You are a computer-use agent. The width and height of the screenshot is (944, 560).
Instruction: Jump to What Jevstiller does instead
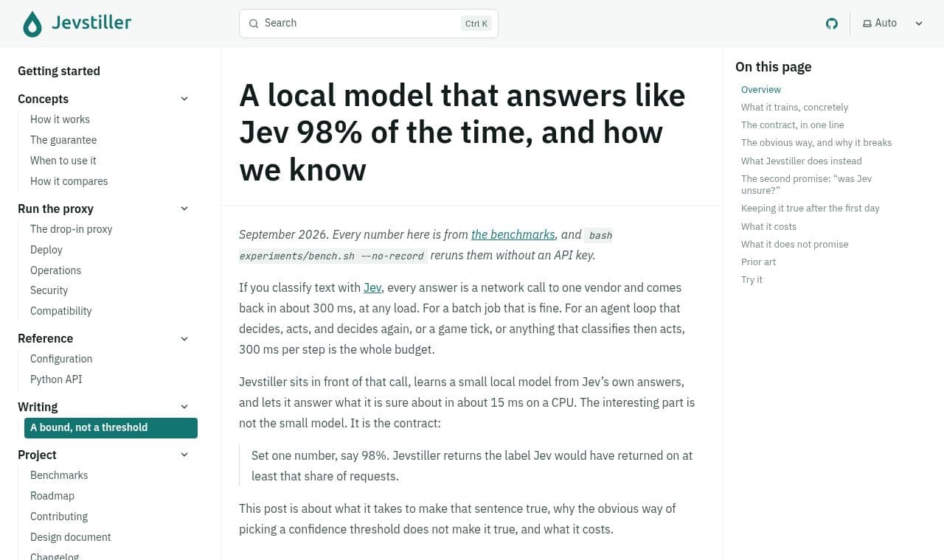802,161
